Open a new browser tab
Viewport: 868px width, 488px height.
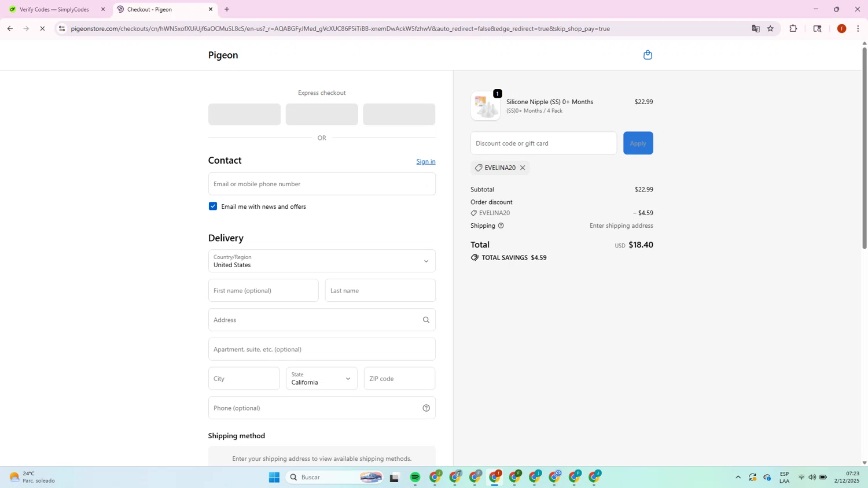click(x=227, y=9)
